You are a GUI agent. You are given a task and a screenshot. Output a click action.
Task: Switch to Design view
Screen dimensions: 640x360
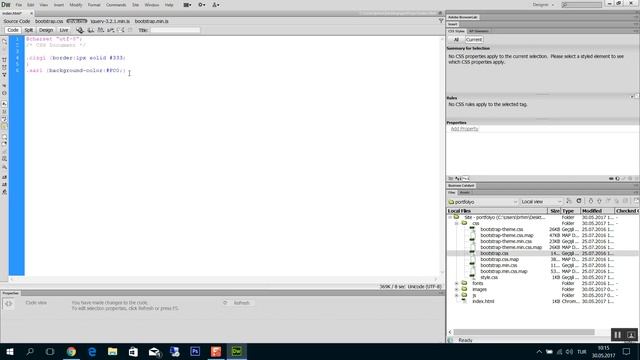click(x=46, y=30)
